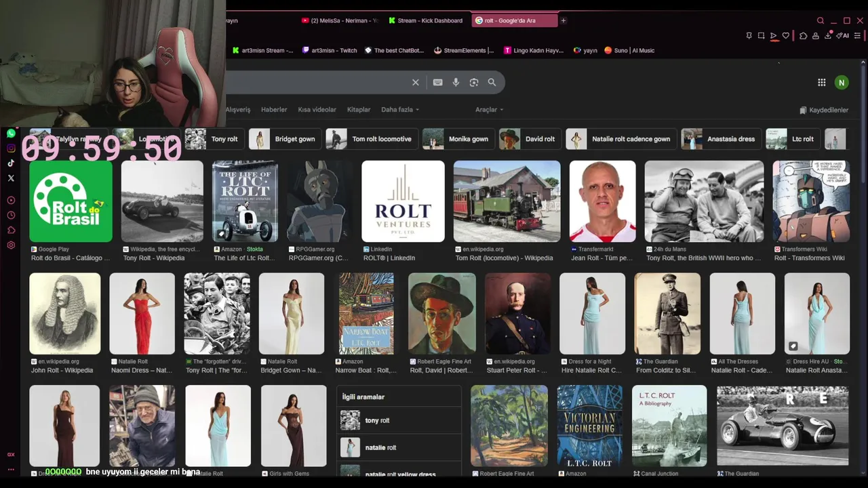Open John Rolt Wikipedia portrait
Viewport: 868px width, 488px height.
click(64, 314)
